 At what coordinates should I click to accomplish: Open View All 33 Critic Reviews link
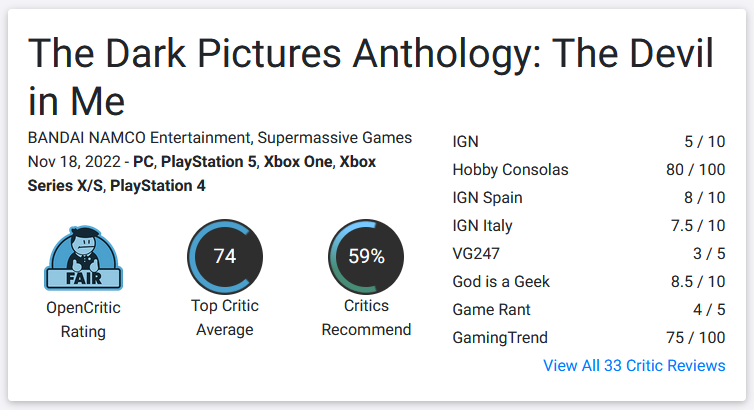634,365
